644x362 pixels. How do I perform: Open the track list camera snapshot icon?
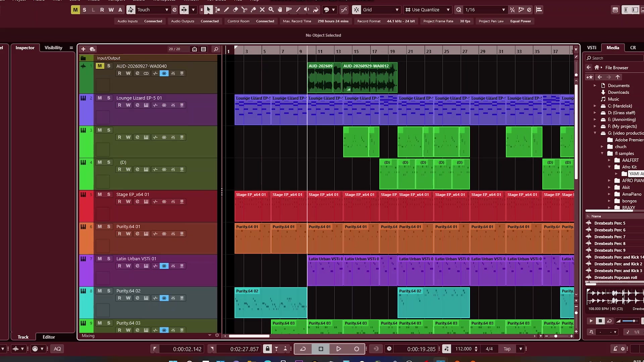pos(194,49)
